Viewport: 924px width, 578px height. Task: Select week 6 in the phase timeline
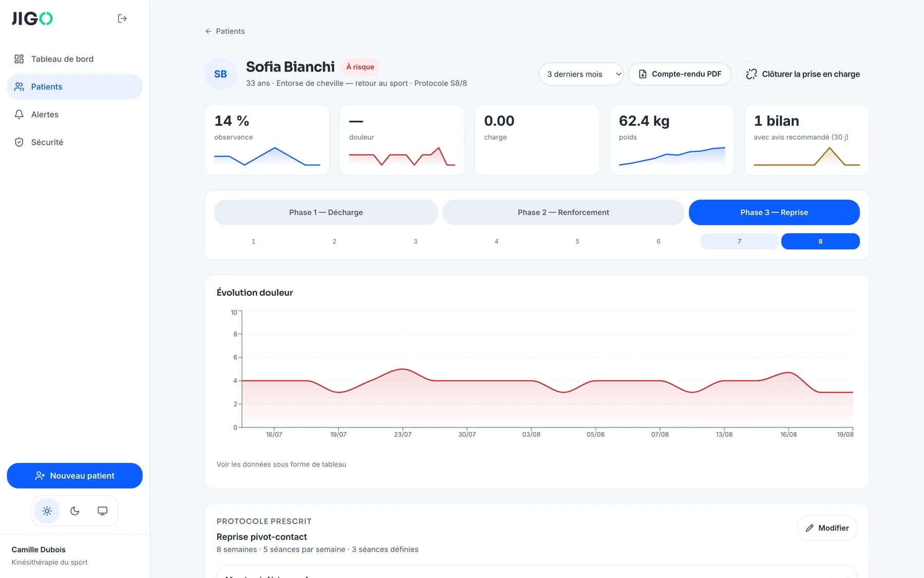tap(658, 241)
